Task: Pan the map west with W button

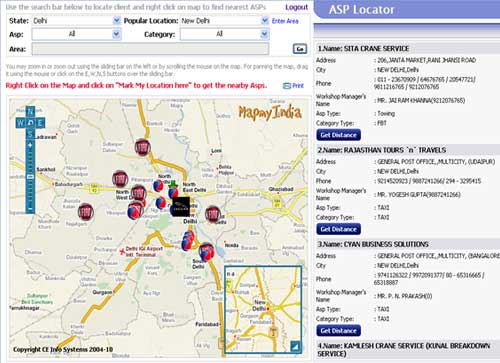Action: [21, 123]
